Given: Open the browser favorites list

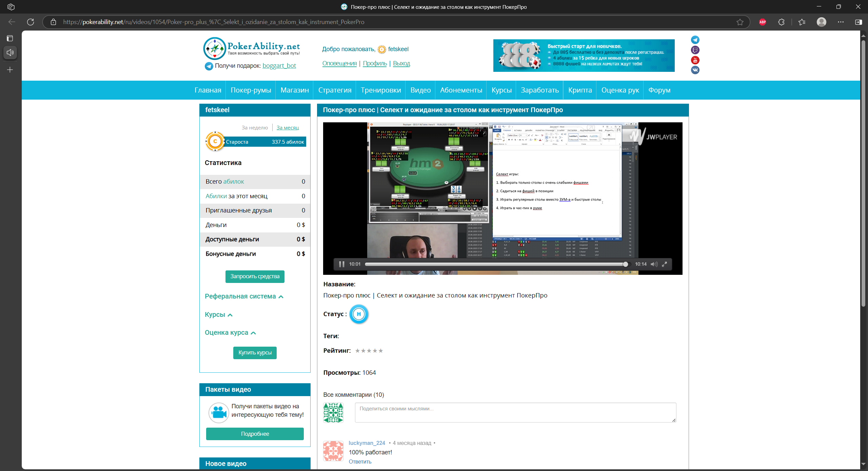Looking at the screenshot, I should coord(802,22).
